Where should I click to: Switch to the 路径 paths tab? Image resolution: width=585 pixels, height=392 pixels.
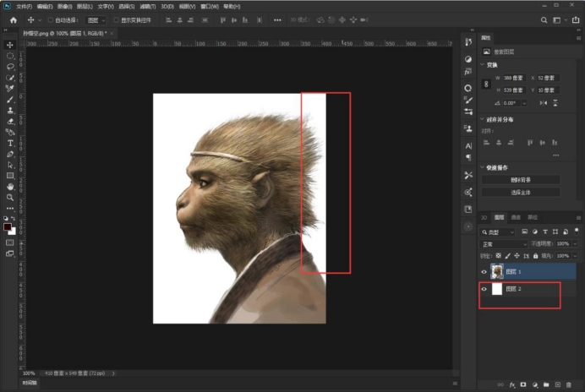533,217
